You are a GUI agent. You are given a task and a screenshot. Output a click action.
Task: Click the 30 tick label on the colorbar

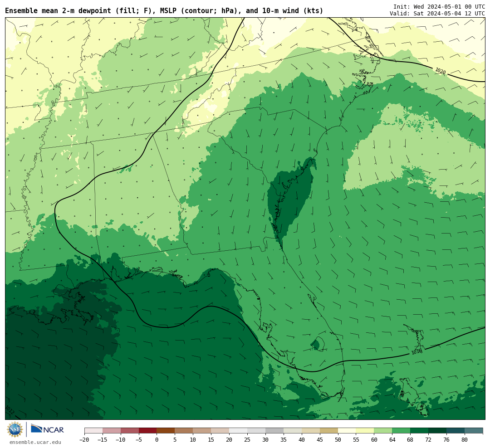click(265, 439)
